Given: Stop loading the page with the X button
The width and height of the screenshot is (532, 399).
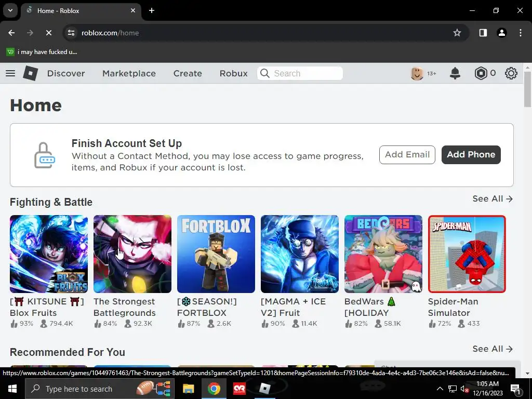Looking at the screenshot, I should 48,33.
